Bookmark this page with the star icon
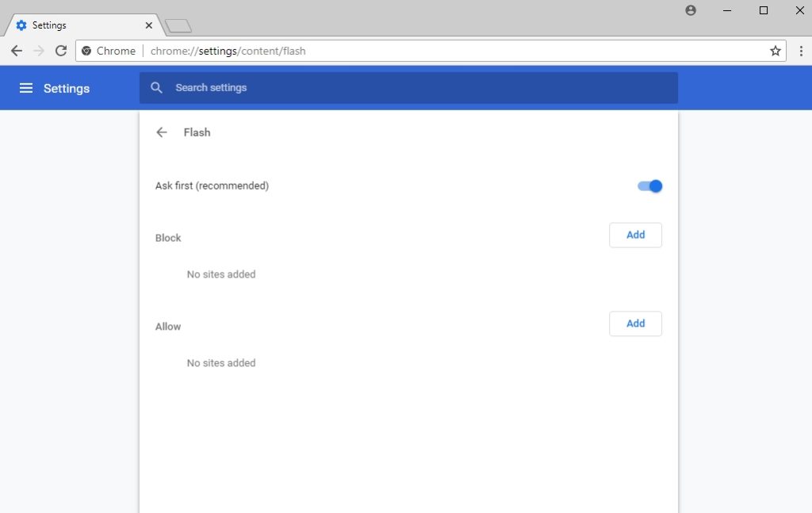 tap(775, 50)
